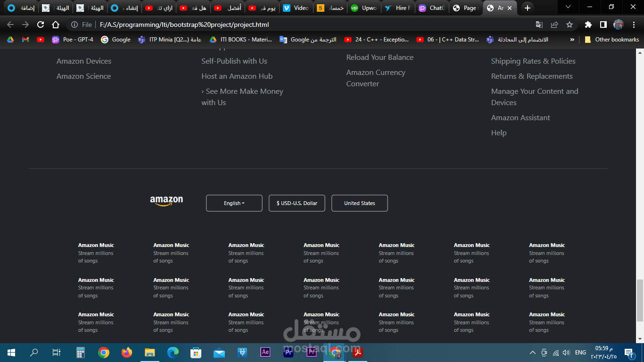Open the Gmail bookmark icon
Viewport: 644px width, 362px height.
(x=25, y=40)
